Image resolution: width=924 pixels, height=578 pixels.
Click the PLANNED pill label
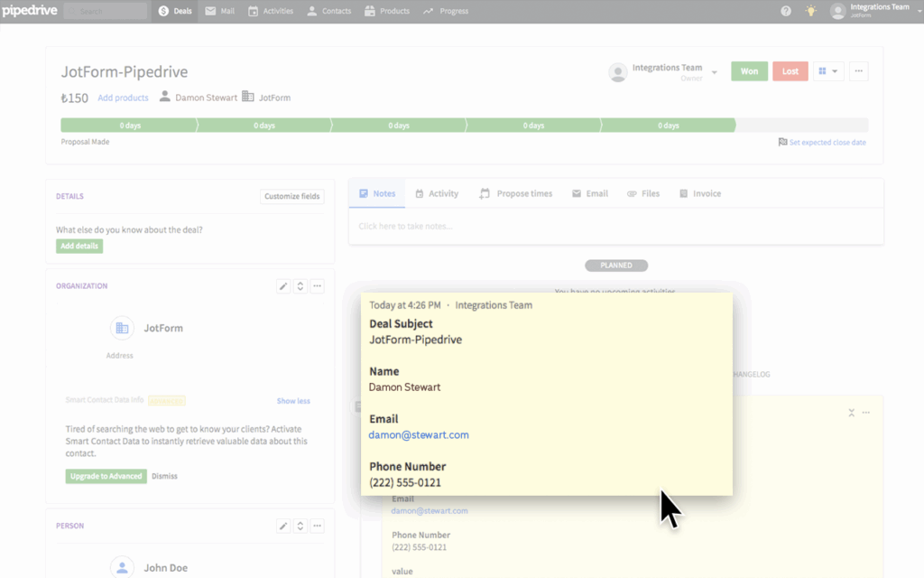coord(616,266)
